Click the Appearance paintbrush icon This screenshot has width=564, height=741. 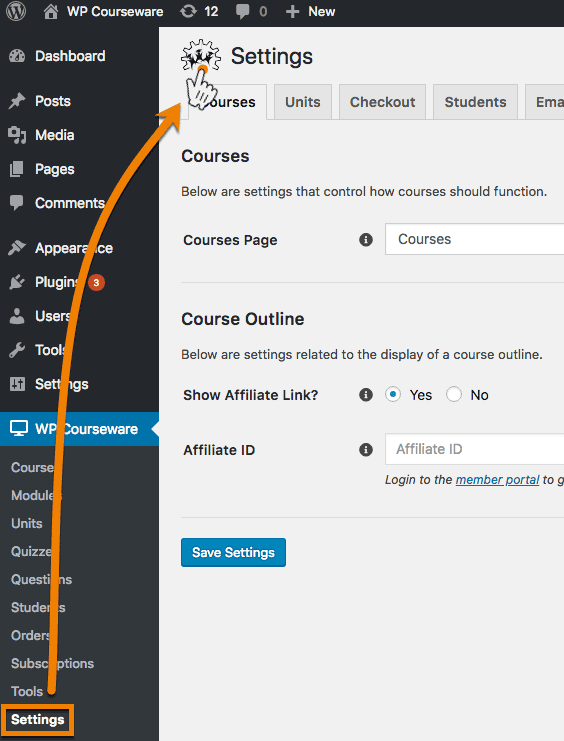17,248
